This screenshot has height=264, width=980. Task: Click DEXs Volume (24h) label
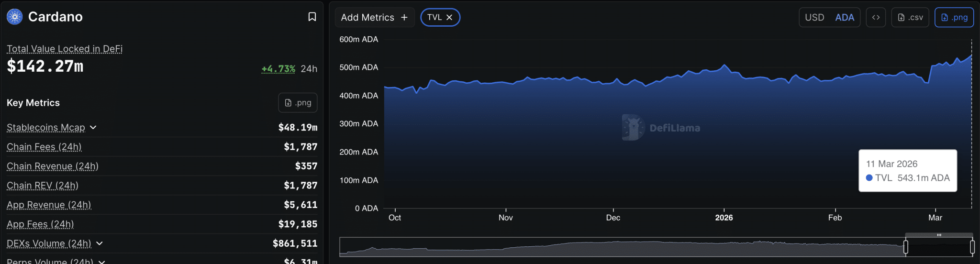click(x=49, y=243)
